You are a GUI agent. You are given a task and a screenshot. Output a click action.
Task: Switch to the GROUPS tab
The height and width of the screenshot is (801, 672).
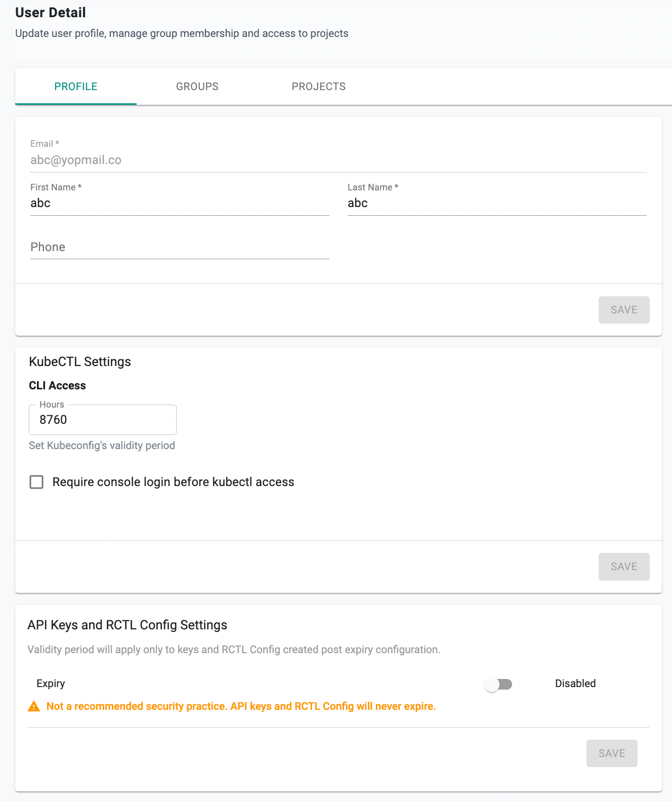tap(197, 87)
